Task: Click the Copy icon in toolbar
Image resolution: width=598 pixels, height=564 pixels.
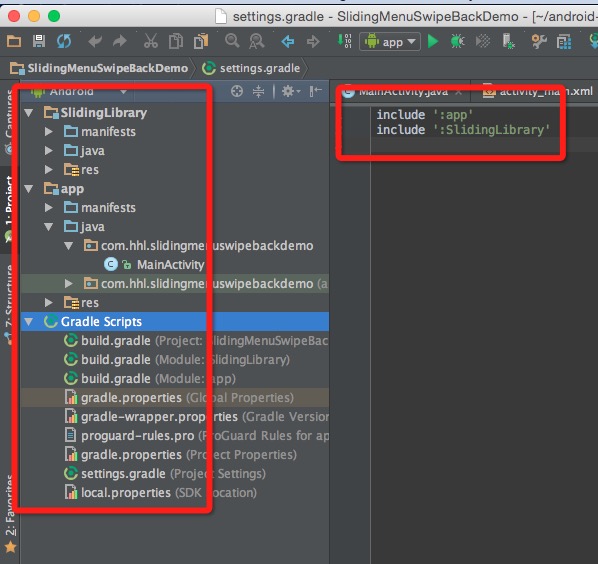Action: pos(176,41)
